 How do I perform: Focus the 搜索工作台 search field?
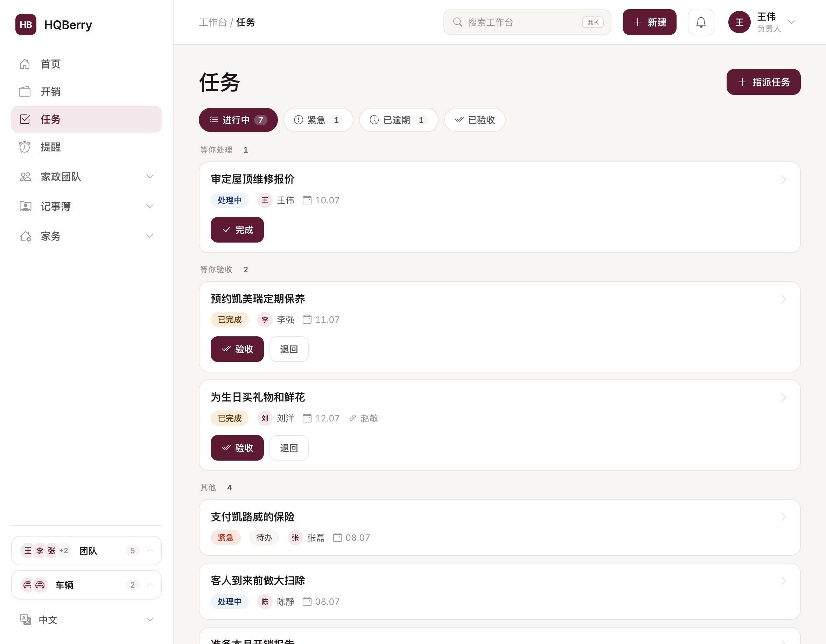tap(527, 22)
